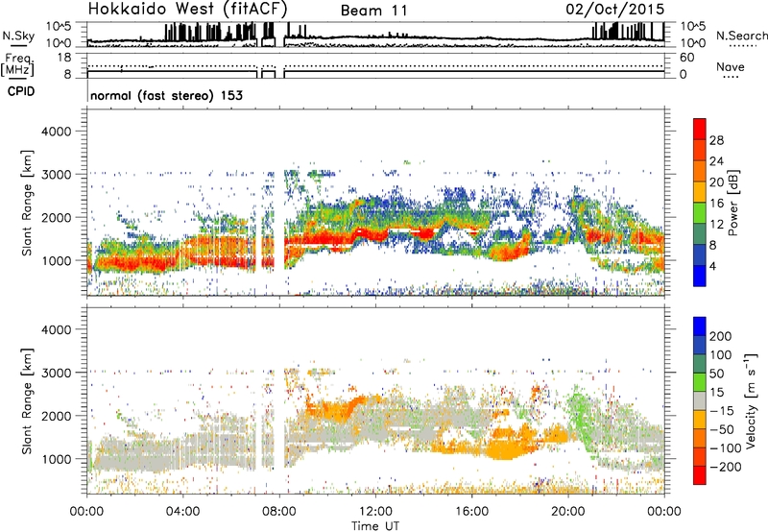
Task: Click the '16:00' time axis label
Action: (x=471, y=512)
